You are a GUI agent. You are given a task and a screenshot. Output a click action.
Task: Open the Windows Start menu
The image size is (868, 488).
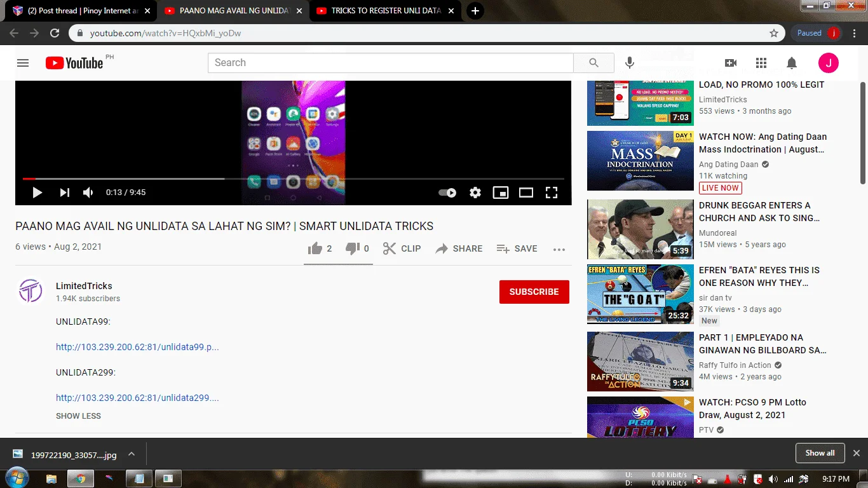tap(17, 478)
